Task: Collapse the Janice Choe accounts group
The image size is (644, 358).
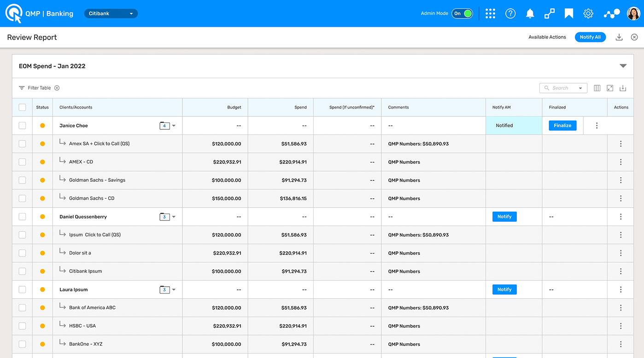Action: [x=174, y=126]
